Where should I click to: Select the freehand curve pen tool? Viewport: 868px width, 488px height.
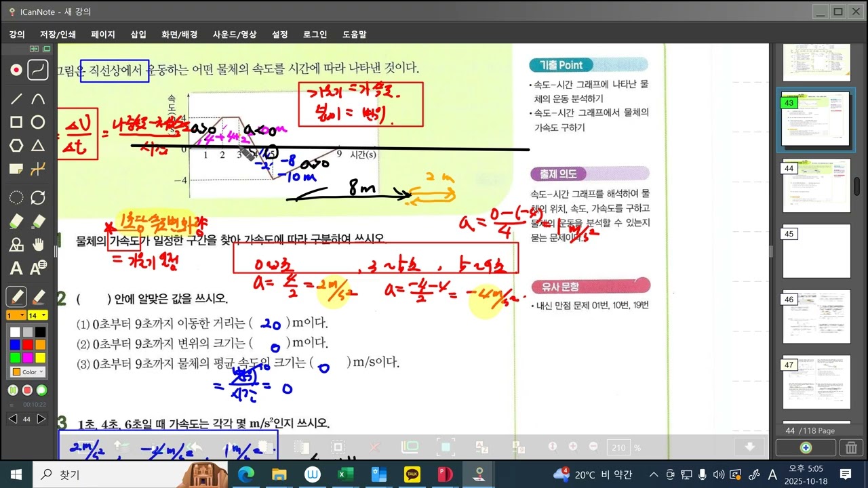pyautogui.click(x=39, y=69)
